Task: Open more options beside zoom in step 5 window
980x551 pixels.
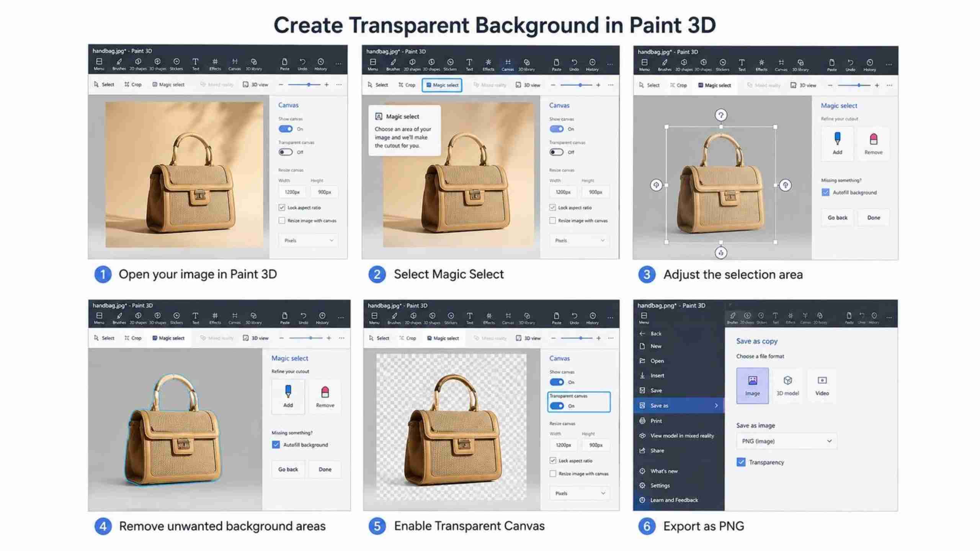Action: (611, 338)
